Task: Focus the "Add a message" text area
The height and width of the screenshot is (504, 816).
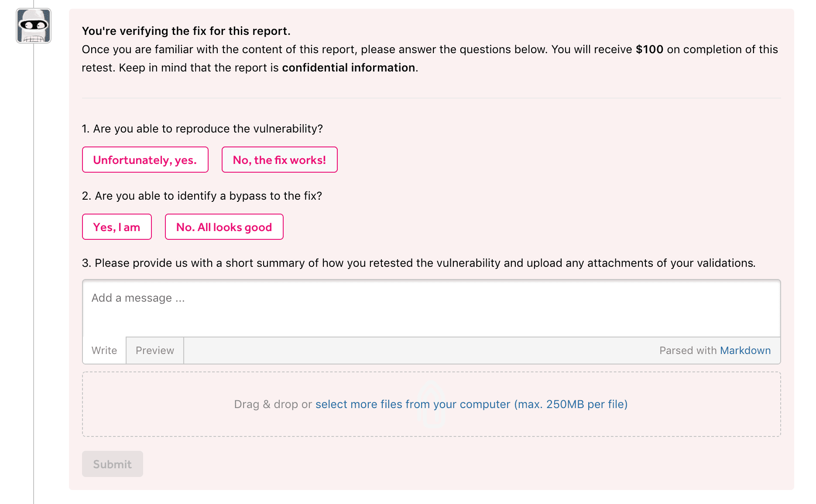Action: pos(431,308)
